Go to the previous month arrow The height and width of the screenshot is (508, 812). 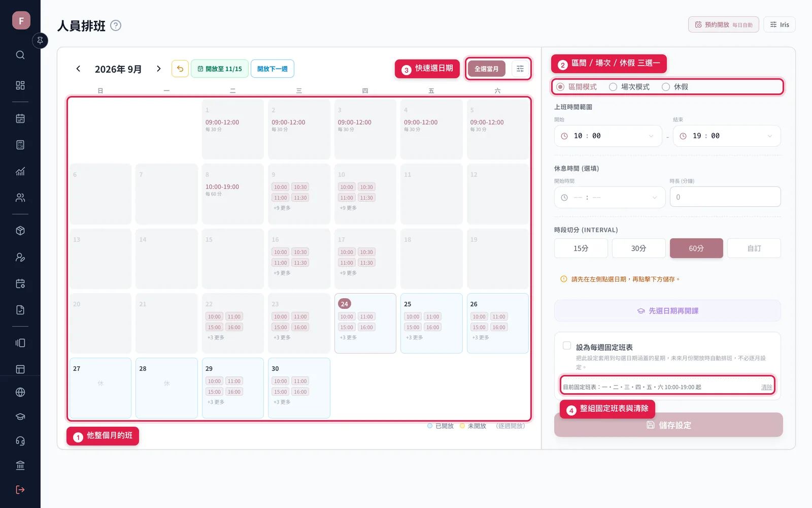[78, 69]
